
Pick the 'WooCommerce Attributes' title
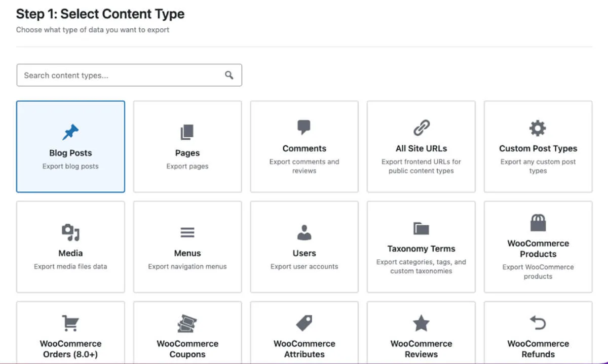click(x=304, y=349)
